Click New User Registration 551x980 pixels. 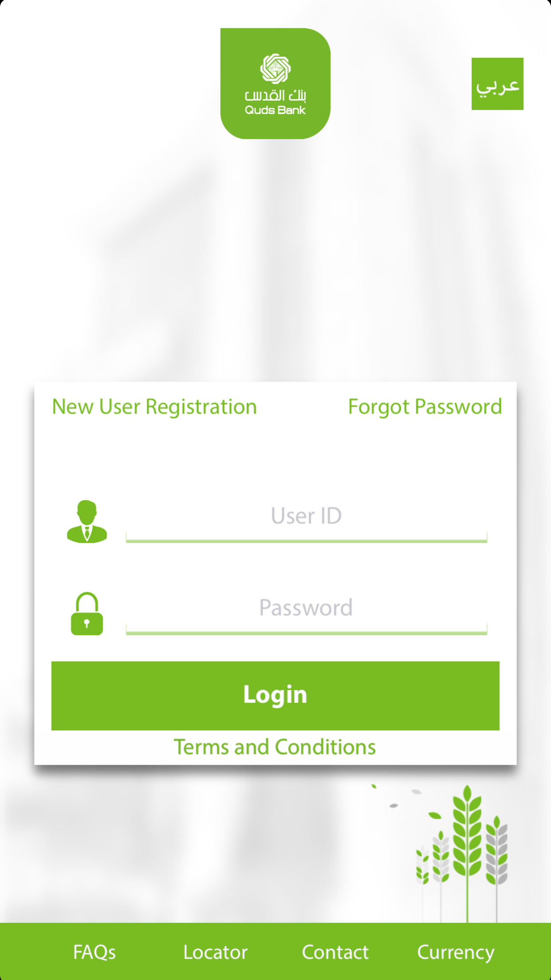coord(154,407)
